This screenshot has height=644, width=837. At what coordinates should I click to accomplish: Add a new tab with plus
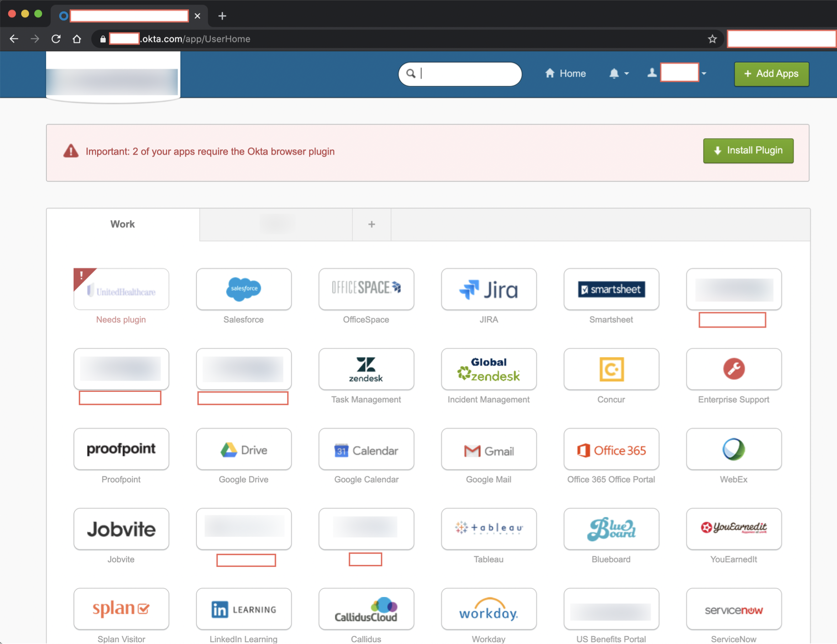click(x=372, y=224)
